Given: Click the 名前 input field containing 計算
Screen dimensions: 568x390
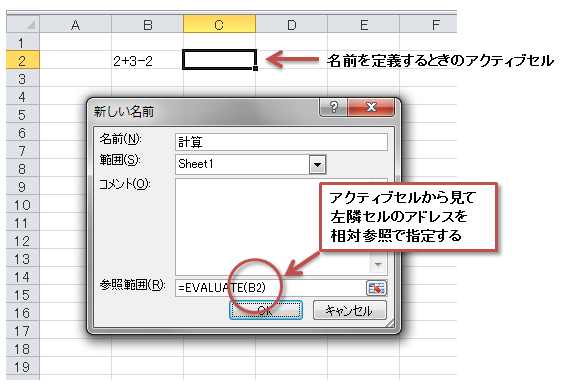Looking at the screenshot, I should point(281,142).
